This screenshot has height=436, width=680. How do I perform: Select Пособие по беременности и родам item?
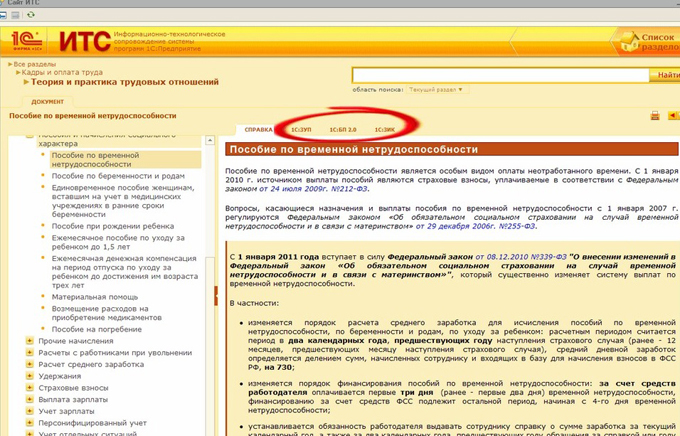[118, 176]
